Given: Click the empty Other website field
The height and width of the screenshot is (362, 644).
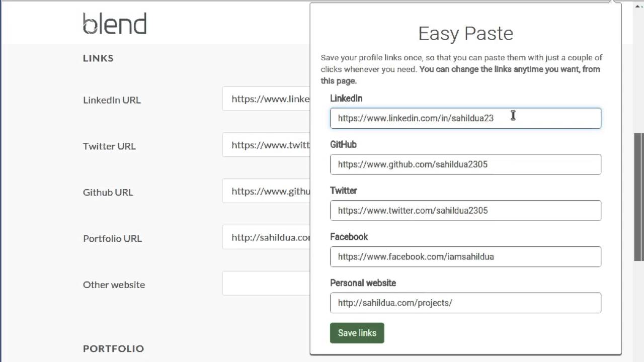Looking at the screenshot, I should pos(266,284).
